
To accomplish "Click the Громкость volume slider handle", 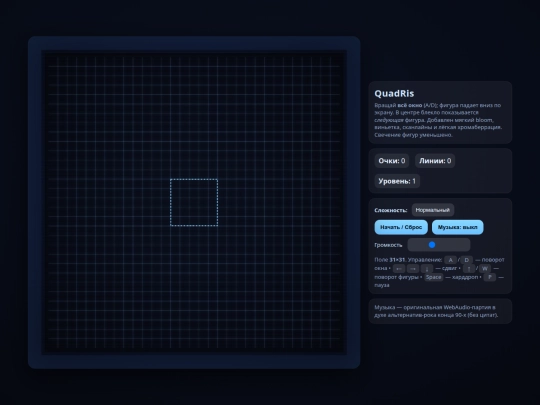I will 432,245.
